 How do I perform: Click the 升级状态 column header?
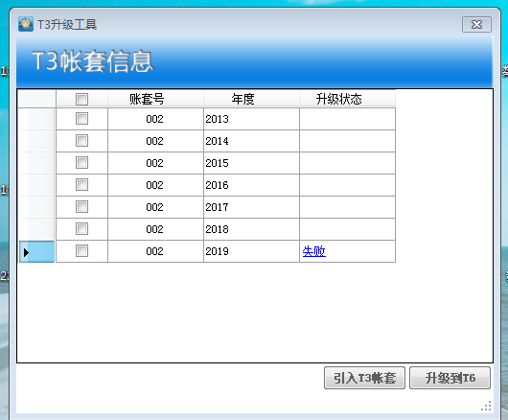347,99
